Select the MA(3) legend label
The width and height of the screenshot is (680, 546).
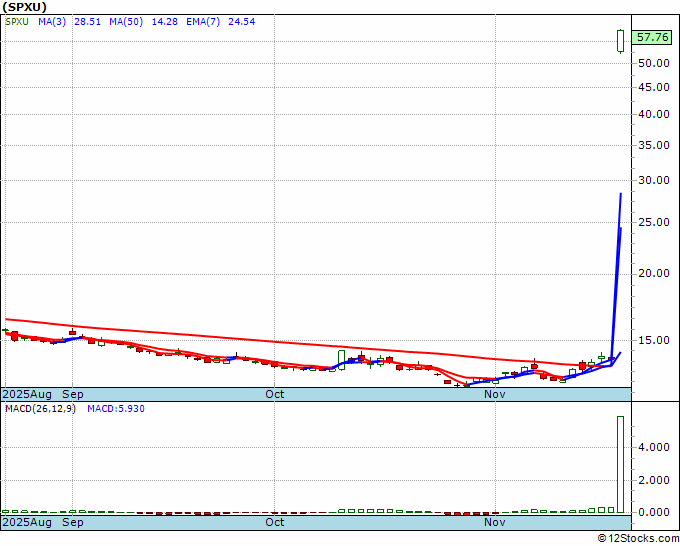tap(52, 22)
